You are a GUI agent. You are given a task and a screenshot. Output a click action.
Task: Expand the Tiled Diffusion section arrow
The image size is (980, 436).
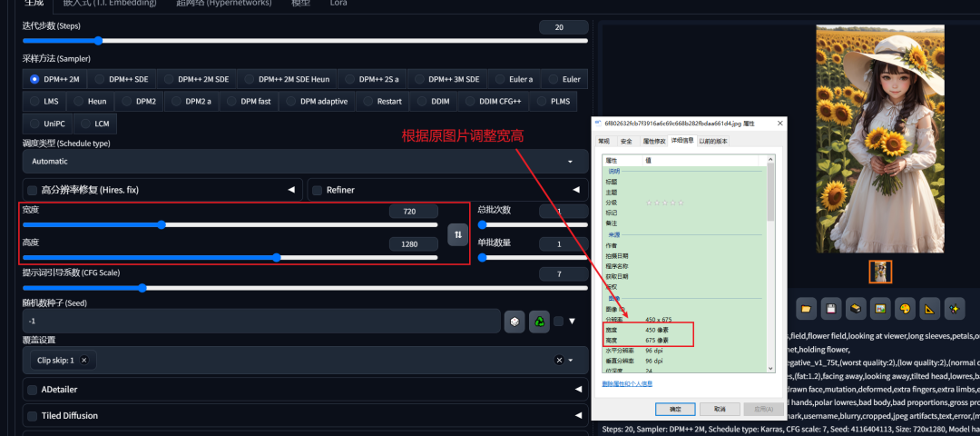pos(576,416)
